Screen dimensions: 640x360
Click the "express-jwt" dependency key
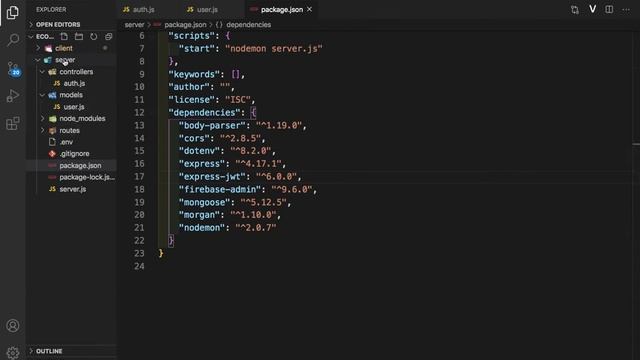212,177
